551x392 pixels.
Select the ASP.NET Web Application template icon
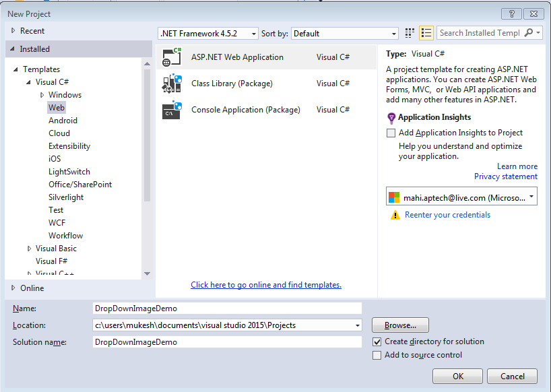click(172, 57)
